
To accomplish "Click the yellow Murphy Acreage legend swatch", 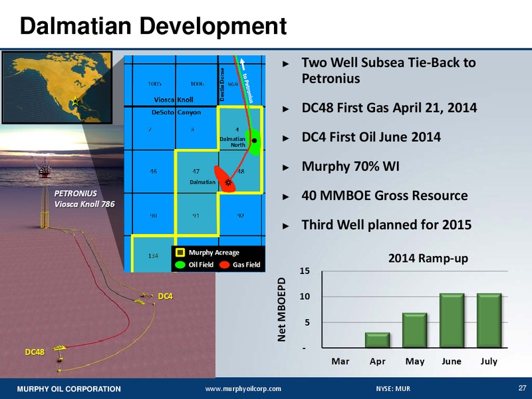I will click(180, 253).
